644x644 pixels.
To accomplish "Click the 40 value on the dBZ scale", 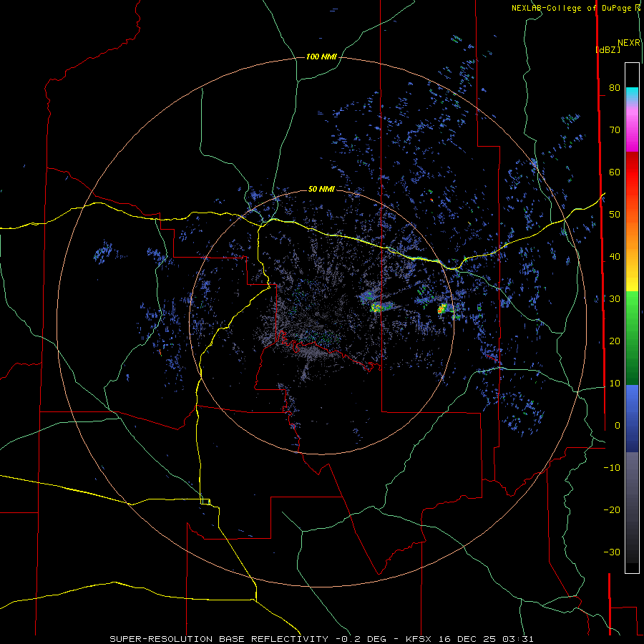I will tap(615, 257).
